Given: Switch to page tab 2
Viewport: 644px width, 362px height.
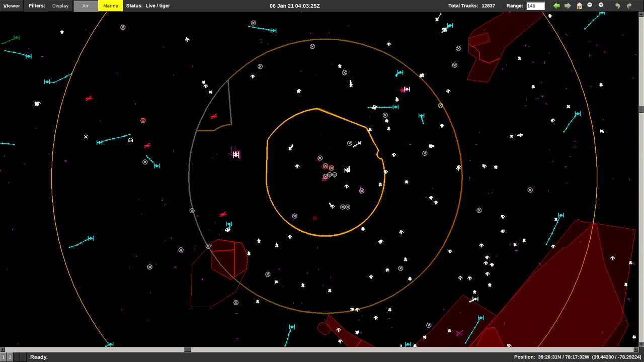Looking at the screenshot, I should (x=10, y=357).
